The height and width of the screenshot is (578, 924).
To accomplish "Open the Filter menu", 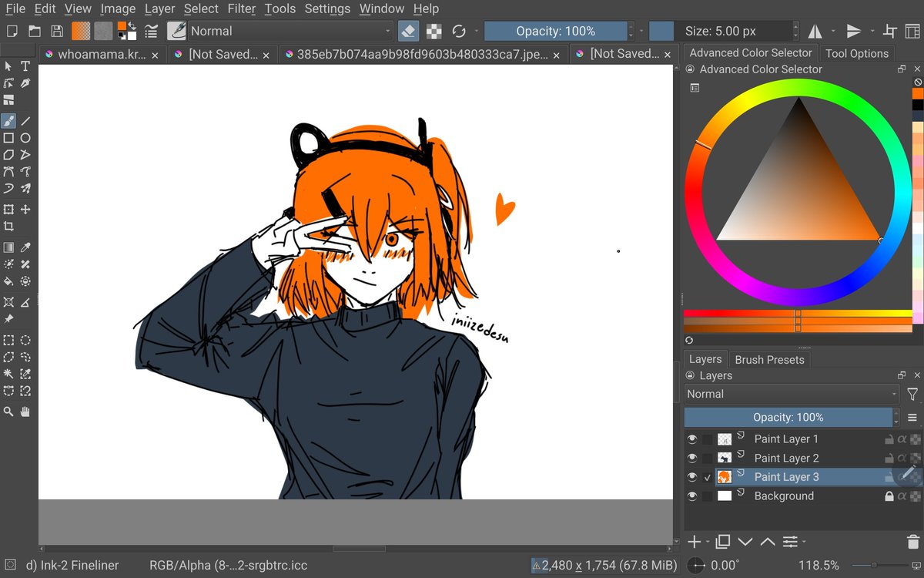I will (x=242, y=9).
